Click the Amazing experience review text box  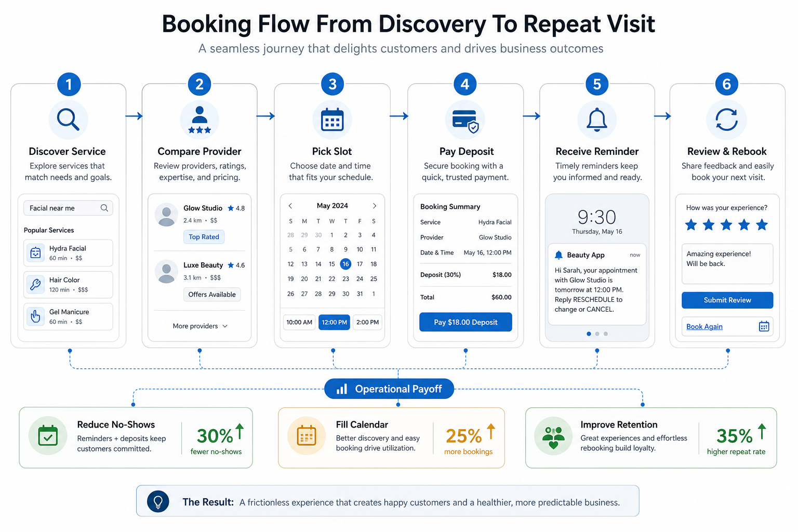coord(727,264)
